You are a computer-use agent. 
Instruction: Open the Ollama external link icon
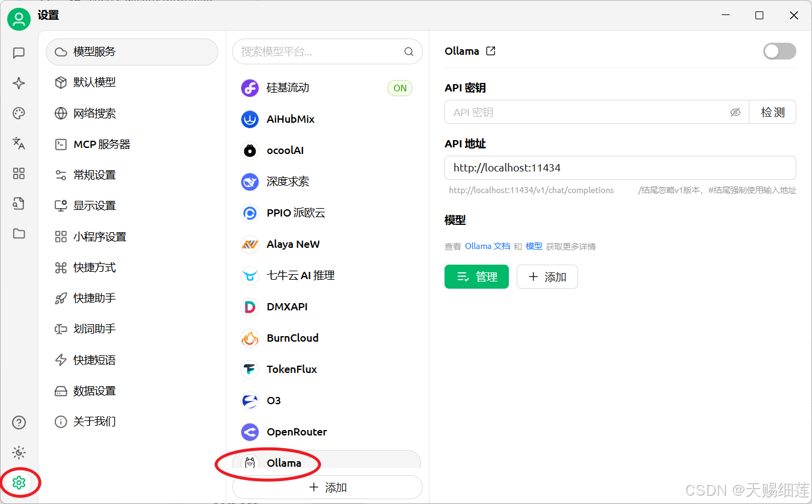(491, 51)
